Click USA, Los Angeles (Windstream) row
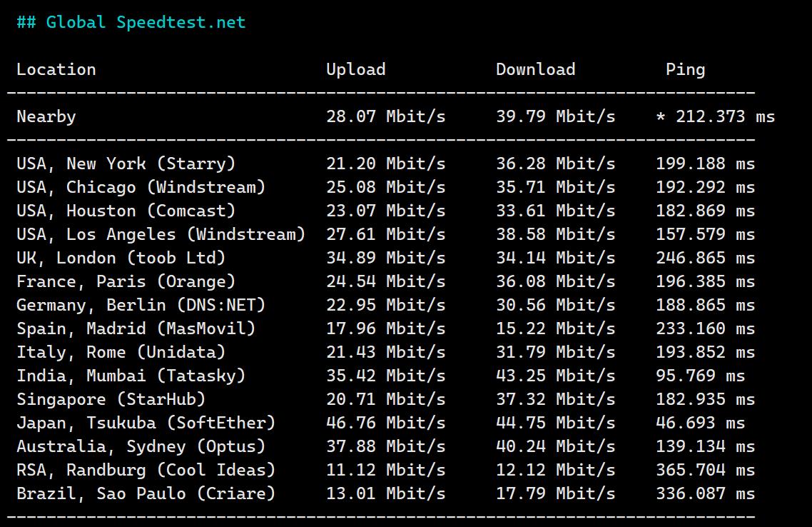 [x=161, y=234]
